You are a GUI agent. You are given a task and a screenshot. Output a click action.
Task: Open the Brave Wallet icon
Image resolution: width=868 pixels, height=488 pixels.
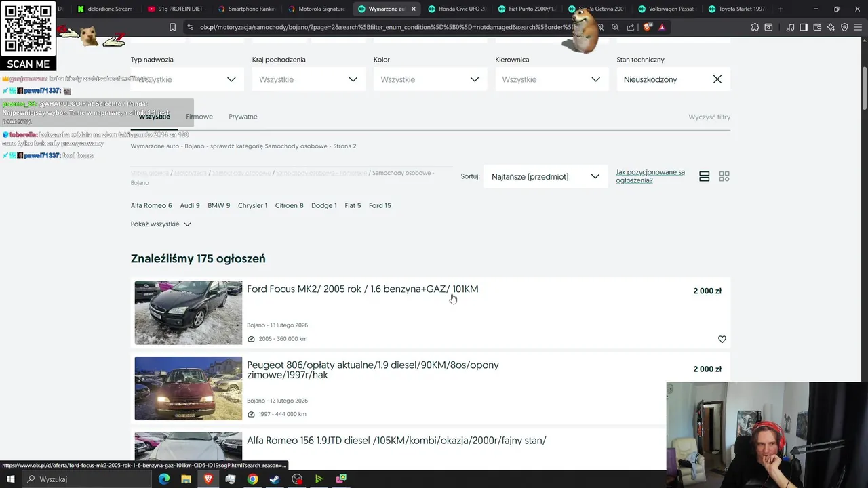click(817, 27)
